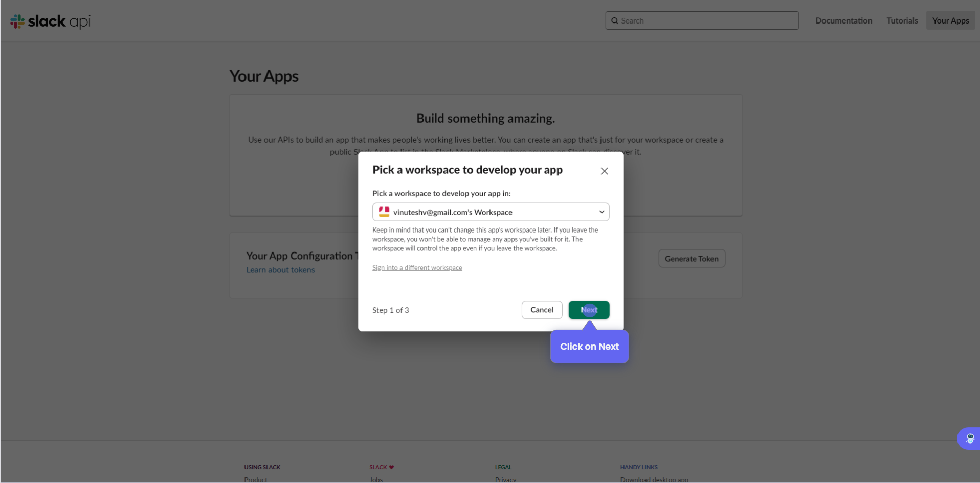Image resolution: width=980 pixels, height=483 pixels.
Task: Click the heart icon beside Slack footer heading
Action: (x=392, y=467)
